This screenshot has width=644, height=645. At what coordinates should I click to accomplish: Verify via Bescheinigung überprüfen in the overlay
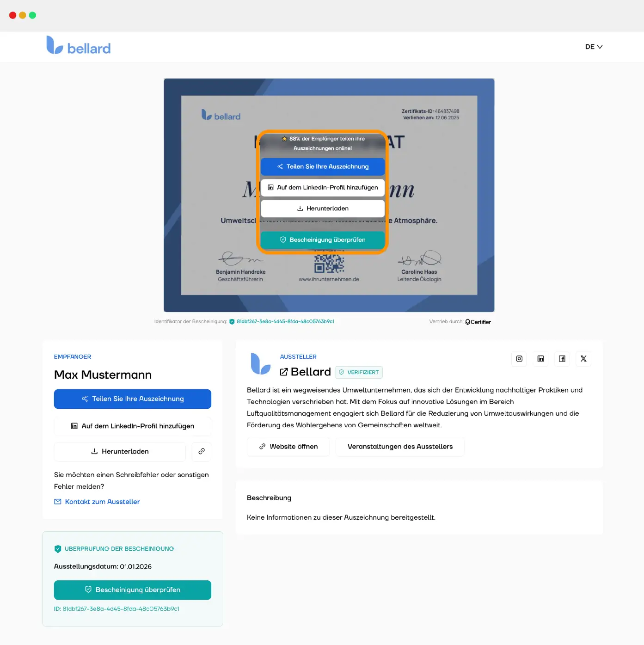[322, 240]
